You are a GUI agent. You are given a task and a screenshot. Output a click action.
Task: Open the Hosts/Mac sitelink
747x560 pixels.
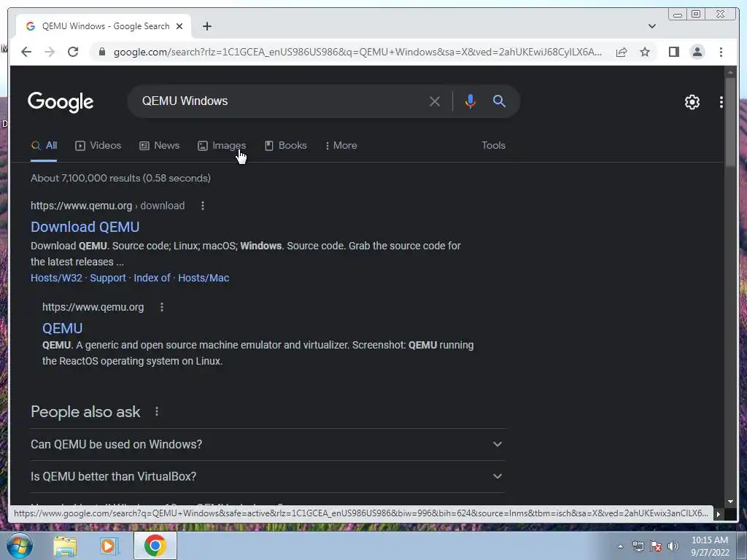pyautogui.click(x=204, y=278)
